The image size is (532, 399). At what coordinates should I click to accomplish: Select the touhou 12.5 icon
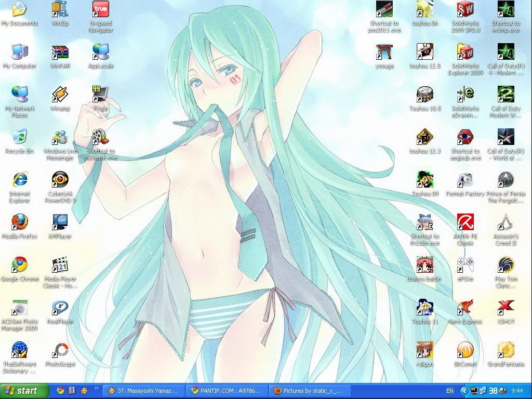(425, 51)
